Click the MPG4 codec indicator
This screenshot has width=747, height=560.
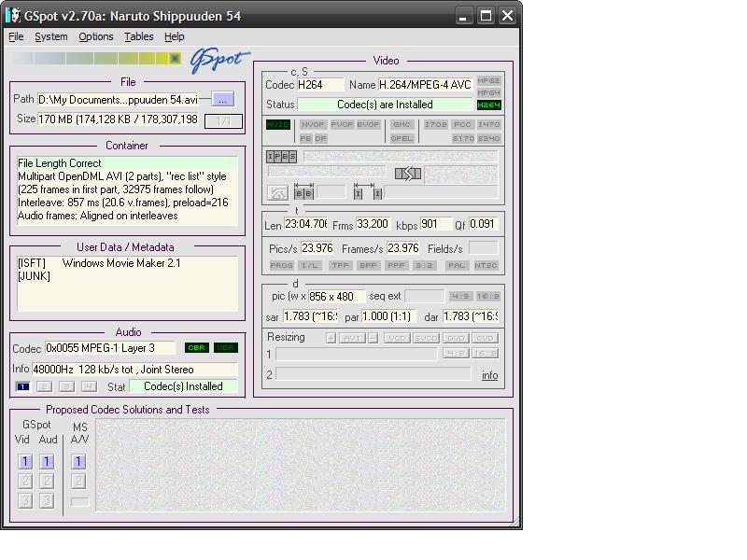pos(488,92)
